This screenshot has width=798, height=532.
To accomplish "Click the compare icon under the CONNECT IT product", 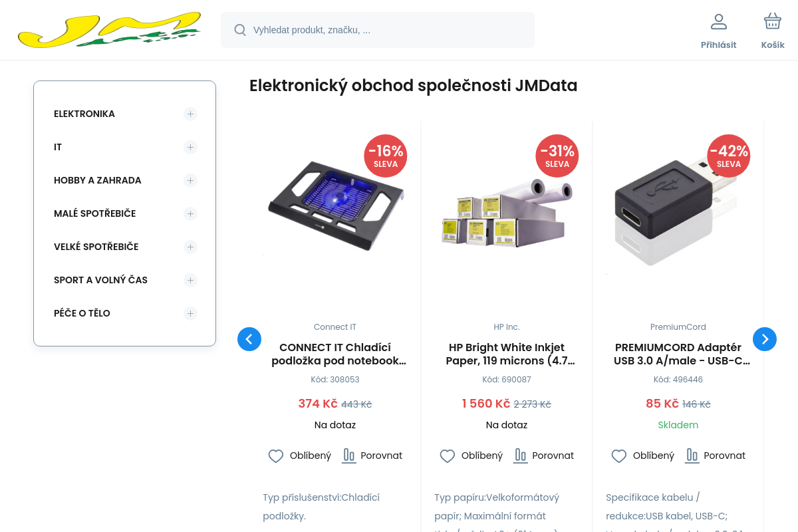I will coord(348,456).
